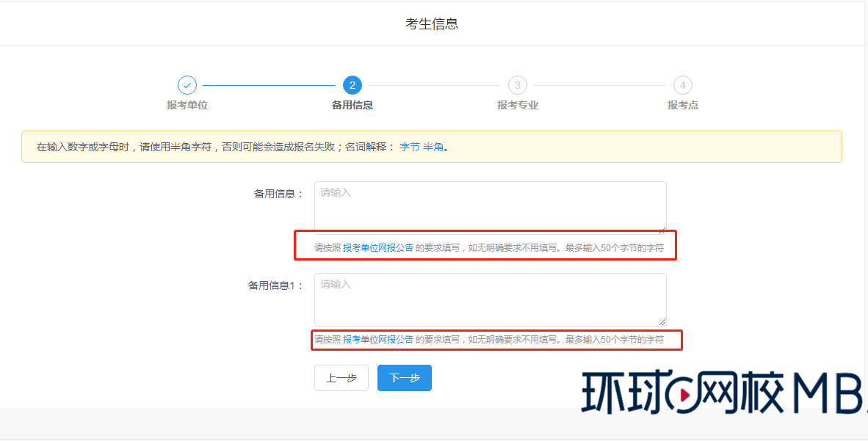Open the 报考单位网报公告 link below 备用信息1
The width and height of the screenshot is (868, 441).
click(x=377, y=340)
